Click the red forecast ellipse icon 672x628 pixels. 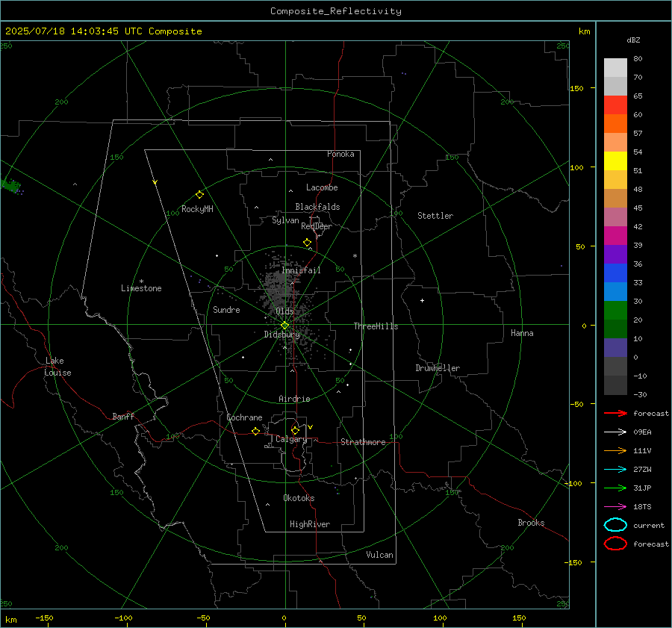point(615,544)
